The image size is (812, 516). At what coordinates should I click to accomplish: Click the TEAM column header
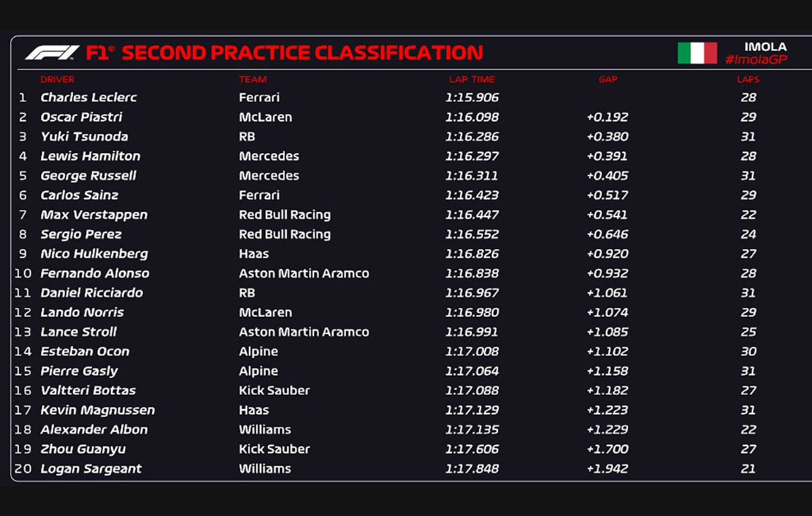point(252,79)
